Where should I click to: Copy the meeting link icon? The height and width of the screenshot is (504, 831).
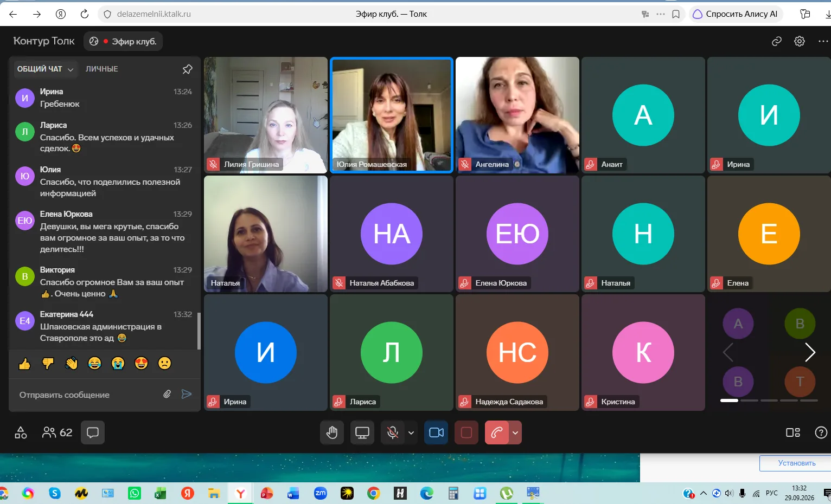click(777, 41)
